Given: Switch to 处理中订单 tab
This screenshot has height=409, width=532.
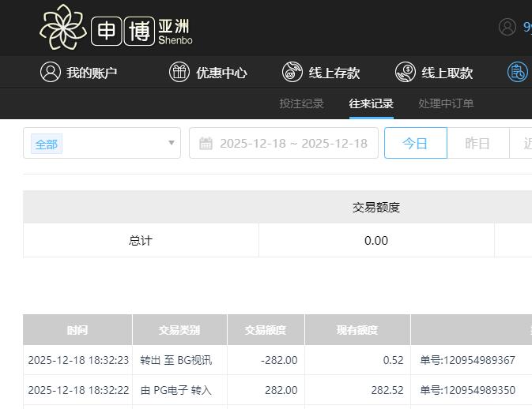Looking at the screenshot, I should click(x=446, y=103).
